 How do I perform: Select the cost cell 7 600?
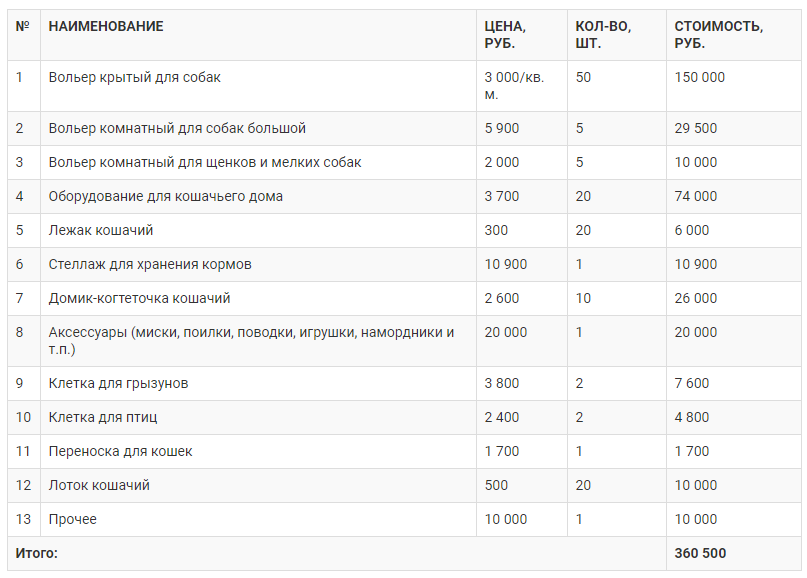click(x=734, y=383)
